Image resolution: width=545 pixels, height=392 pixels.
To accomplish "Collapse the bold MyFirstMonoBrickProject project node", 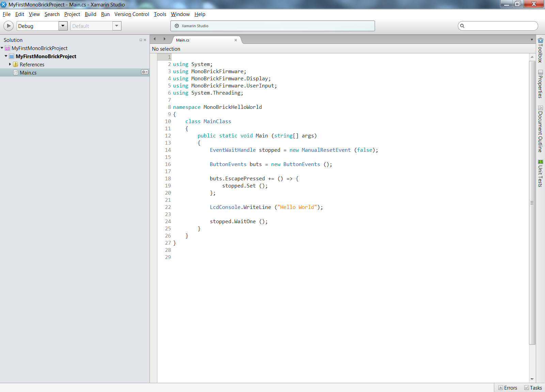I will tap(6, 56).
